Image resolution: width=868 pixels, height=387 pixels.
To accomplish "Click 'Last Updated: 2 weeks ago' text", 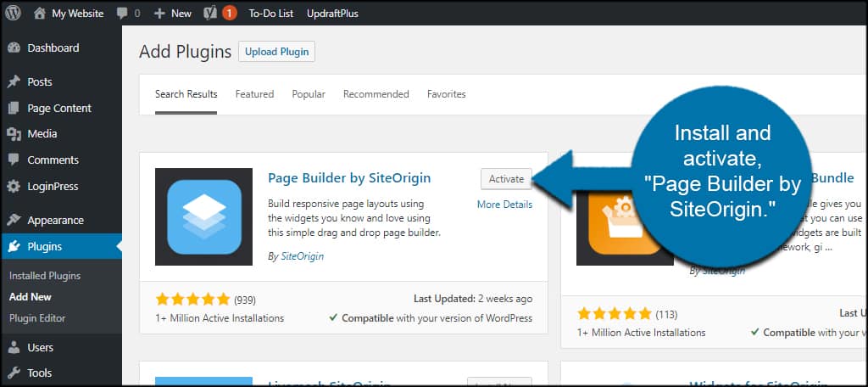I will [x=473, y=299].
